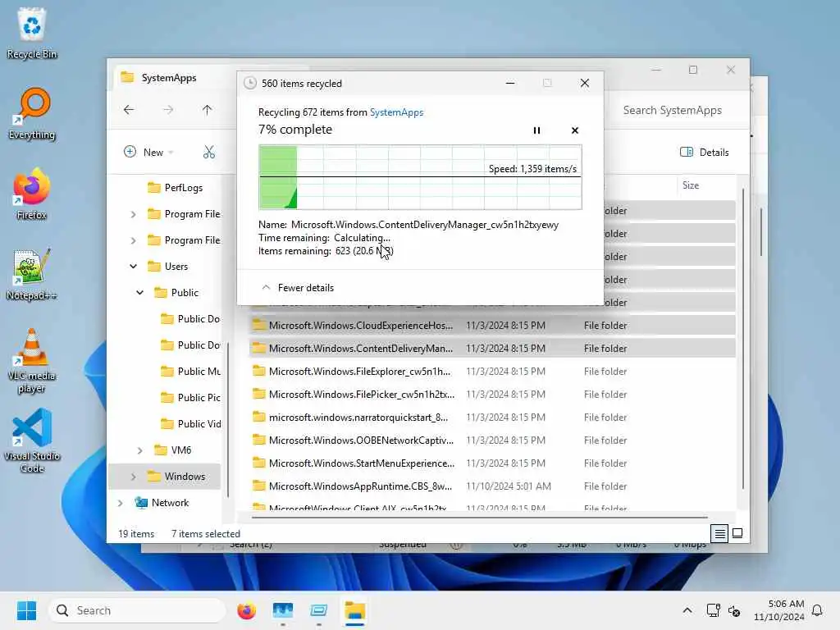Select the Microsoft.Windows.ContentDeliveryManager folder row

click(492, 348)
